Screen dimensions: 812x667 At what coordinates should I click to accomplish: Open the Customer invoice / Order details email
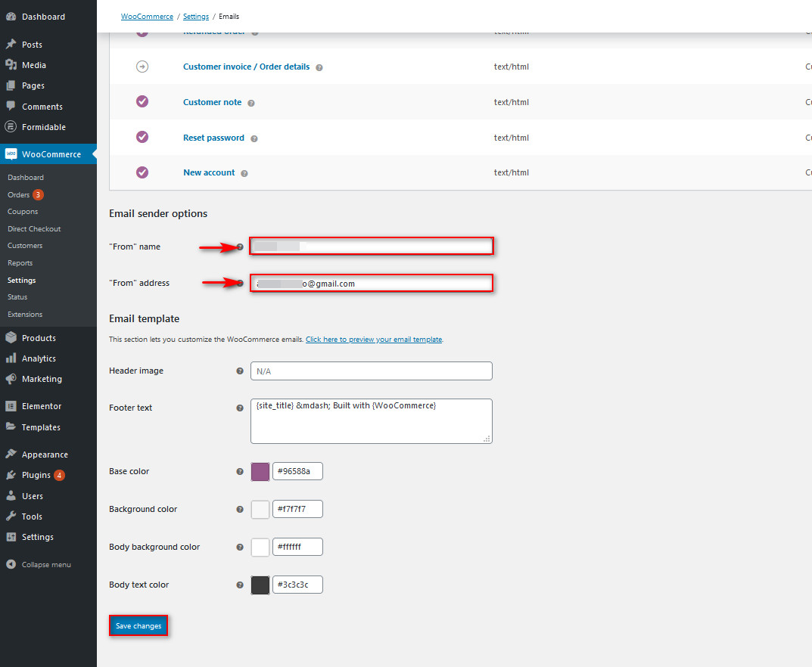click(247, 67)
